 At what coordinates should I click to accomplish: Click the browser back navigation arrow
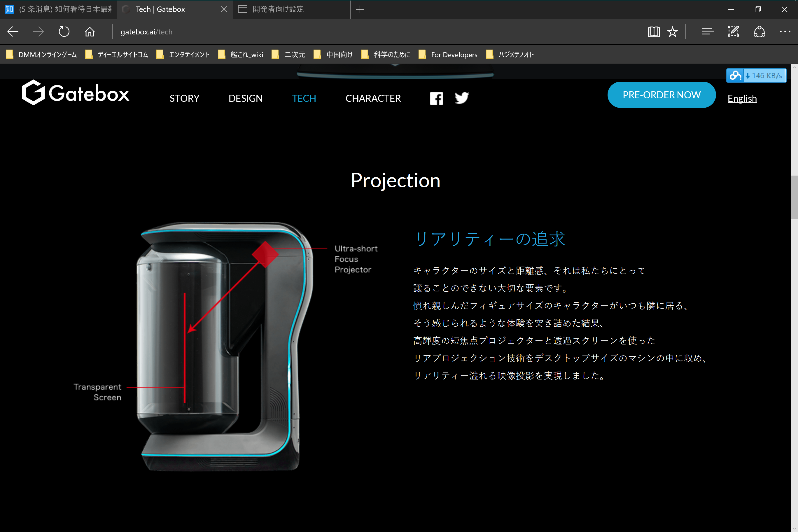point(13,32)
